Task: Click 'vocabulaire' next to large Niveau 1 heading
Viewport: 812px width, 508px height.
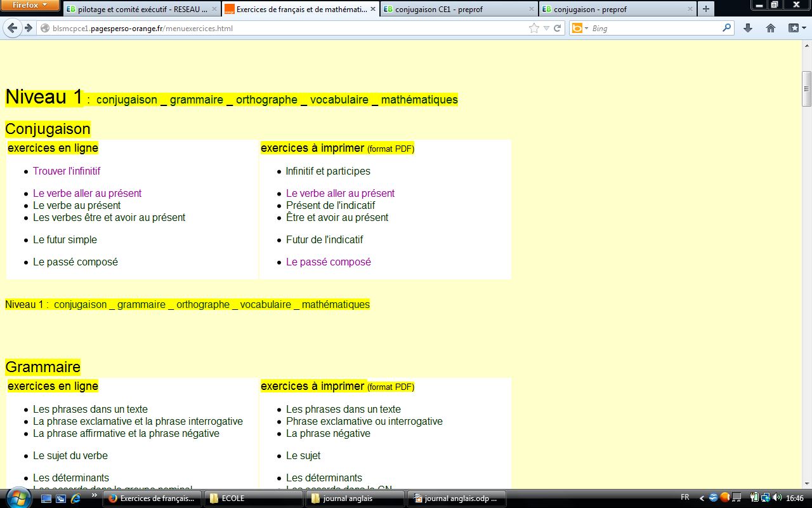Action: pos(339,100)
